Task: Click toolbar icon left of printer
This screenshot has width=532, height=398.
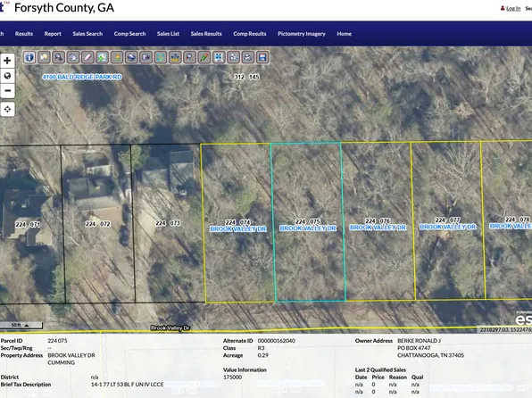Action: 234,57
